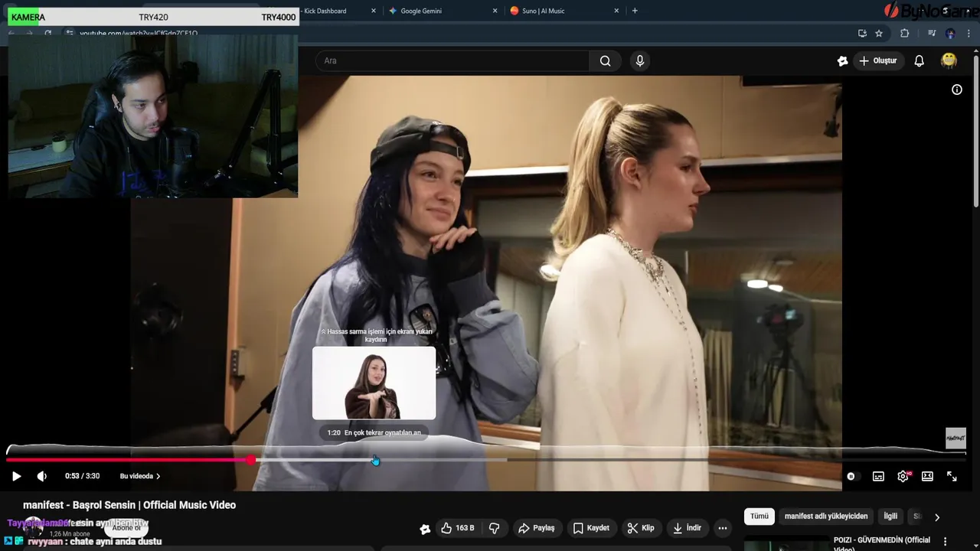Screen dimensions: 980x551
Task: Mute the video volume speaker icon
Action: [42, 476]
